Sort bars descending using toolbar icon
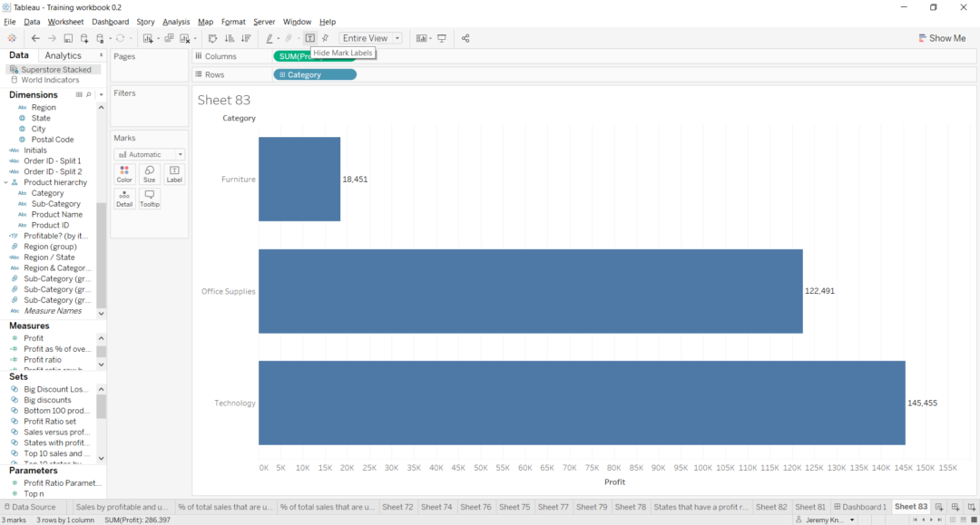Image resolution: width=980 pixels, height=525 pixels. tap(245, 38)
